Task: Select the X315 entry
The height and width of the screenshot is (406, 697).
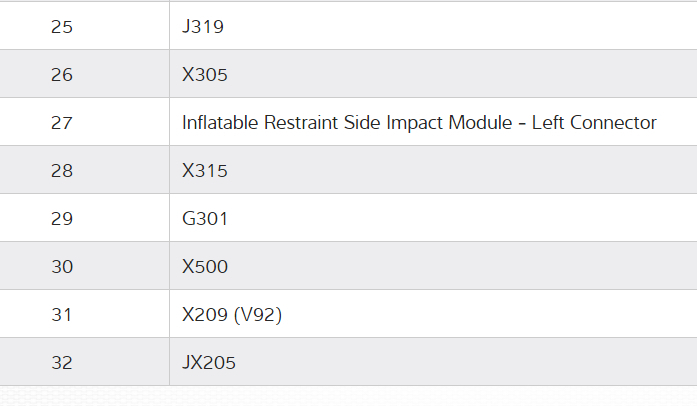Action: click(x=205, y=170)
